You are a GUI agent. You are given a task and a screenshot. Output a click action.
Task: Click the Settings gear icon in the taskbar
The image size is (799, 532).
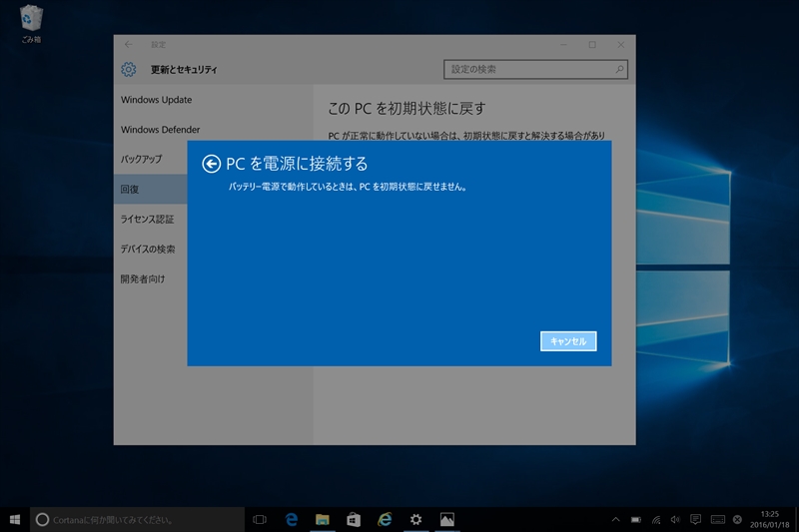[x=415, y=519]
